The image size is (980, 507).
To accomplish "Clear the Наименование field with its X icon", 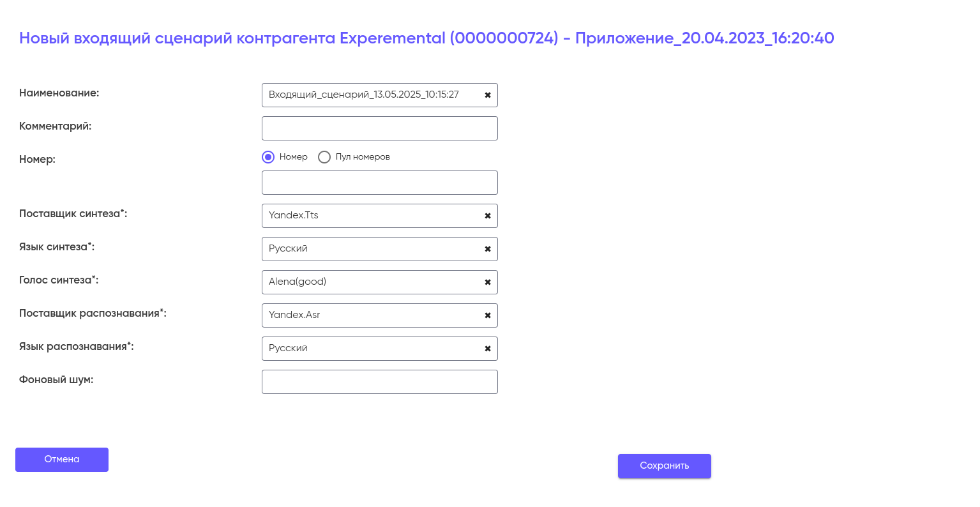I will tap(488, 95).
